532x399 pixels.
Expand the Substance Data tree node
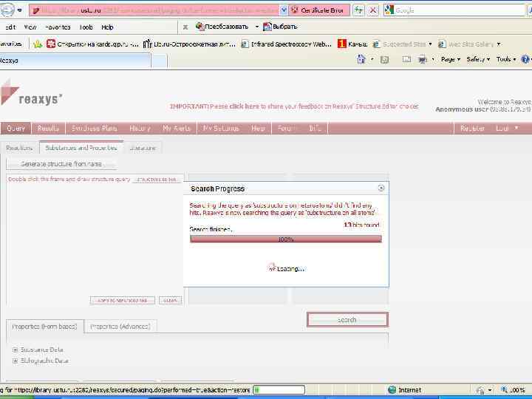point(15,349)
